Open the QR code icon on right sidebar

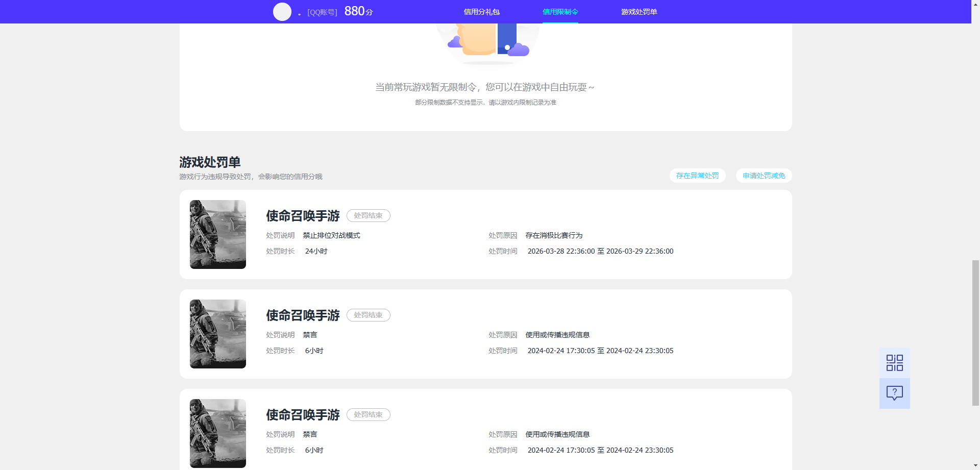(x=894, y=363)
